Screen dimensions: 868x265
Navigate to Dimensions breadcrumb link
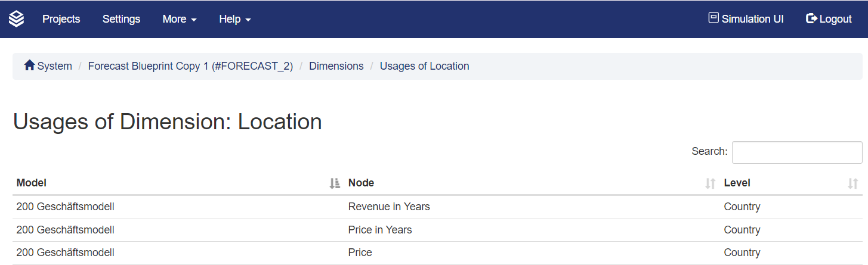coord(336,66)
